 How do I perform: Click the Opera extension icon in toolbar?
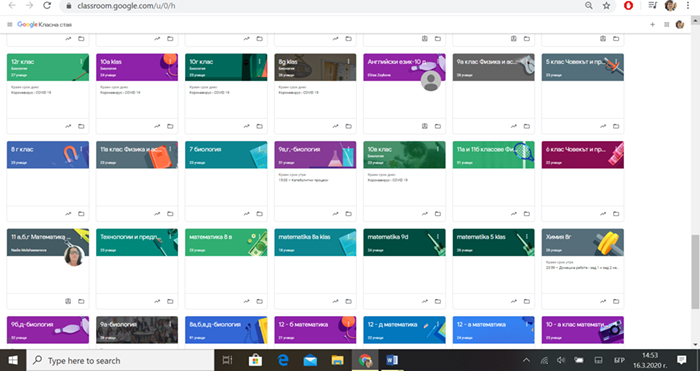click(628, 6)
